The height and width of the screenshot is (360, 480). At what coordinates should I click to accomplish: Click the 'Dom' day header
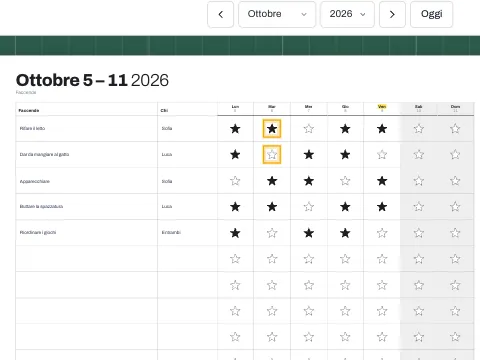[455, 108]
